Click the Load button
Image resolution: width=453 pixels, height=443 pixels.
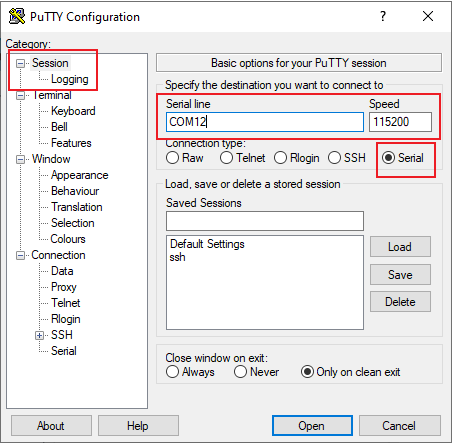[400, 247]
